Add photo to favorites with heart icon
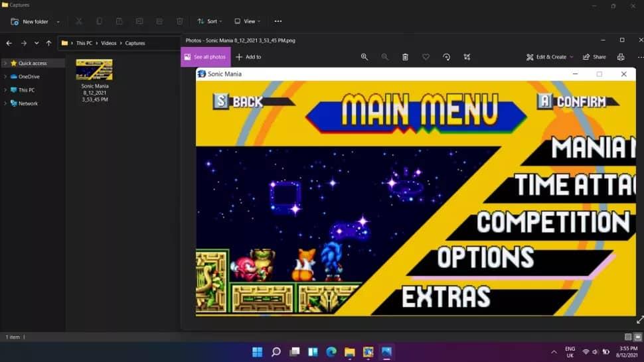The image size is (644, 362). (x=426, y=57)
